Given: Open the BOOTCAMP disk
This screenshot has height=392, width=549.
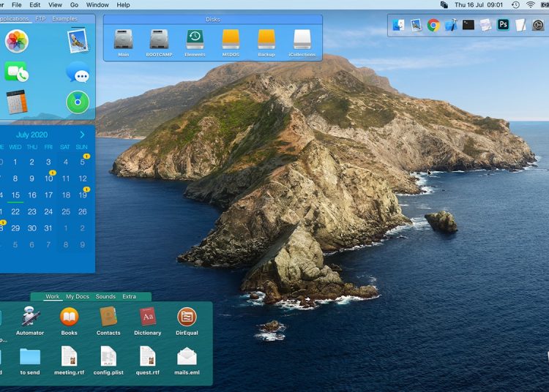Looking at the screenshot, I should point(159,39).
